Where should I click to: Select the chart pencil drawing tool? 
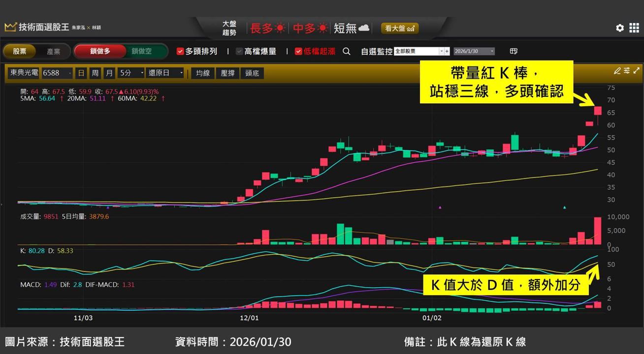pos(617,71)
